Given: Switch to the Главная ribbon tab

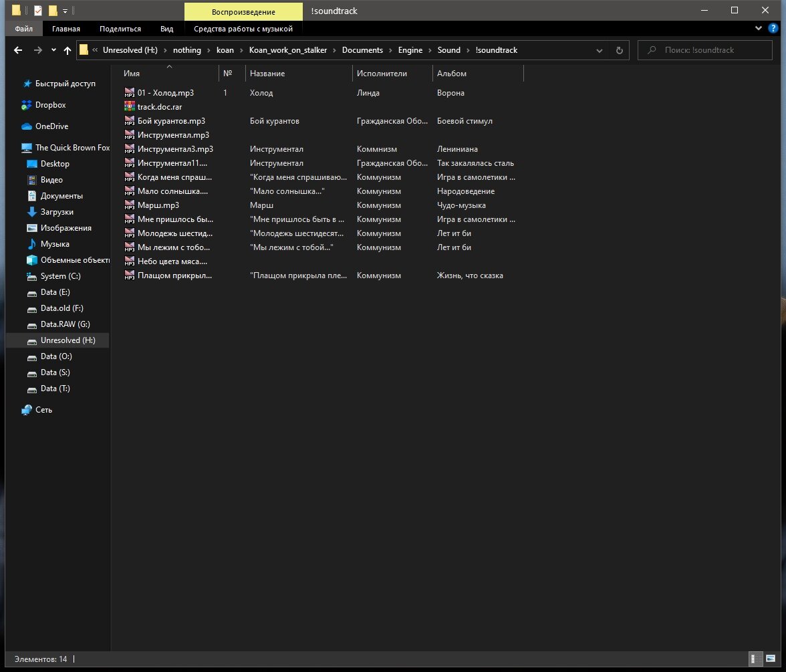Looking at the screenshot, I should [x=66, y=29].
